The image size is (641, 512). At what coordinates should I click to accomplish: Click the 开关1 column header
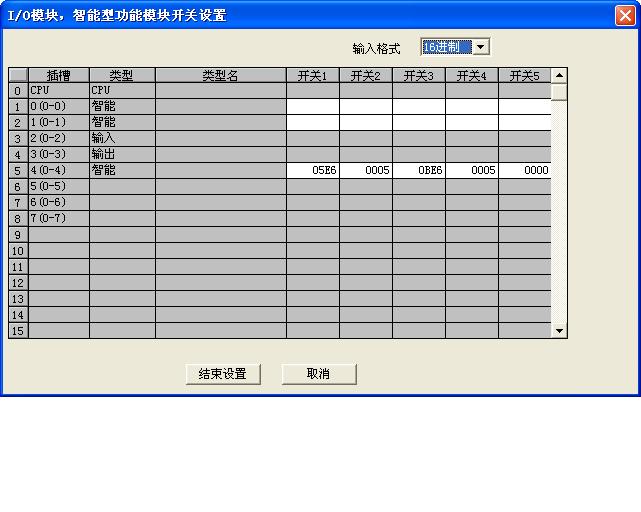(313, 76)
